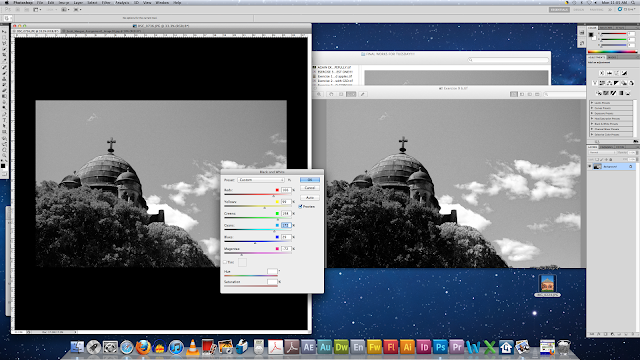
Task: Add a Vibrance adjustment layer
Action: tap(595, 83)
